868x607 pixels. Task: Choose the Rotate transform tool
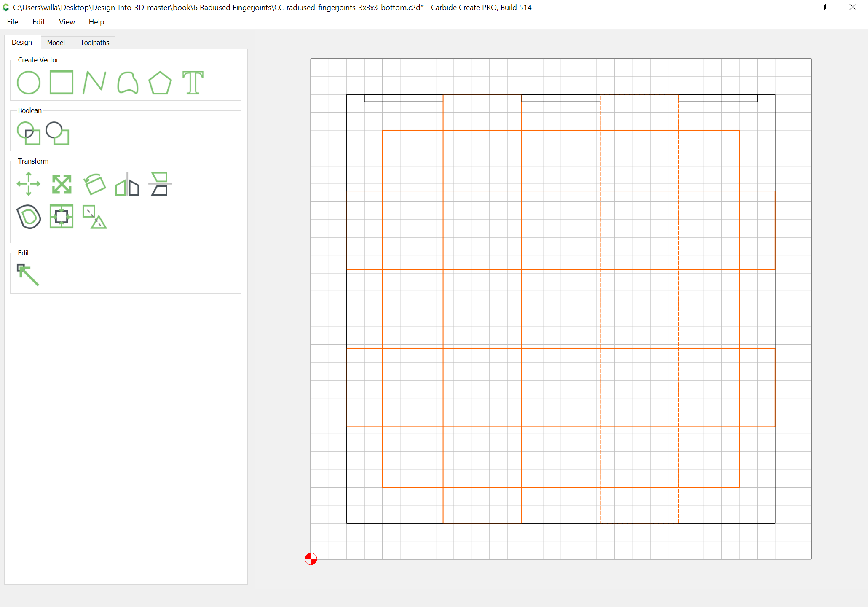click(x=94, y=184)
